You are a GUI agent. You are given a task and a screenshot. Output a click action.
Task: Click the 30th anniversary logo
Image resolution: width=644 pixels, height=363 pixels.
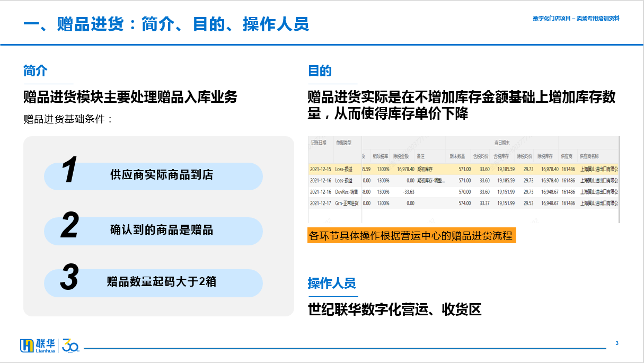click(x=70, y=346)
